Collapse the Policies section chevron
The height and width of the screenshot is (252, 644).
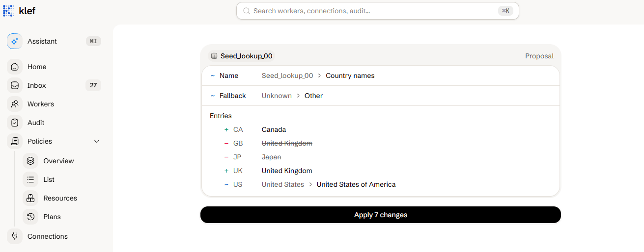(97, 141)
